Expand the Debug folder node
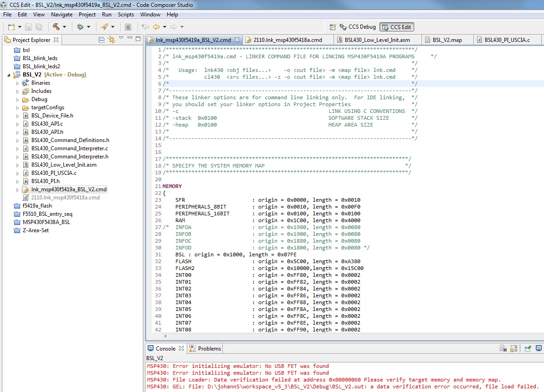Screen dimensions: 544x392 click(x=17, y=99)
